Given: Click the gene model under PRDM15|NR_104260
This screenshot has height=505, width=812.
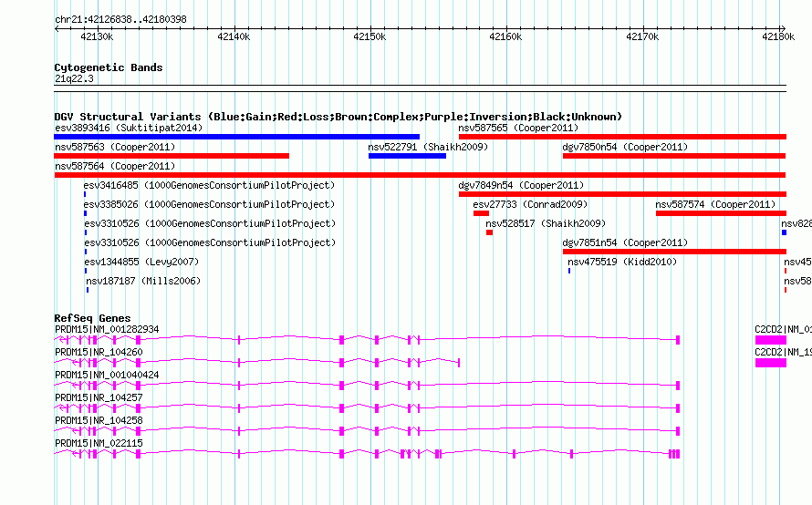Looking at the screenshot, I should click(x=257, y=363).
